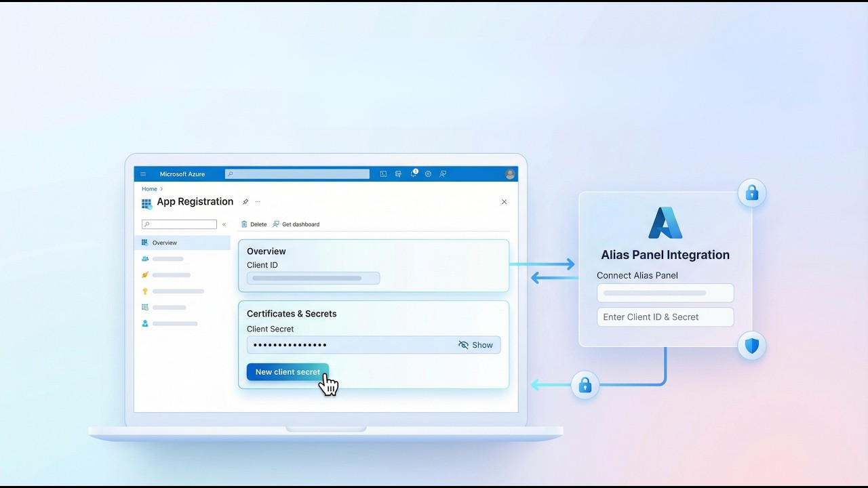Image resolution: width=868 pixels, height=488 pixels.
Task: Open the Azure portal hamburger menu
Action: [143, 174]
